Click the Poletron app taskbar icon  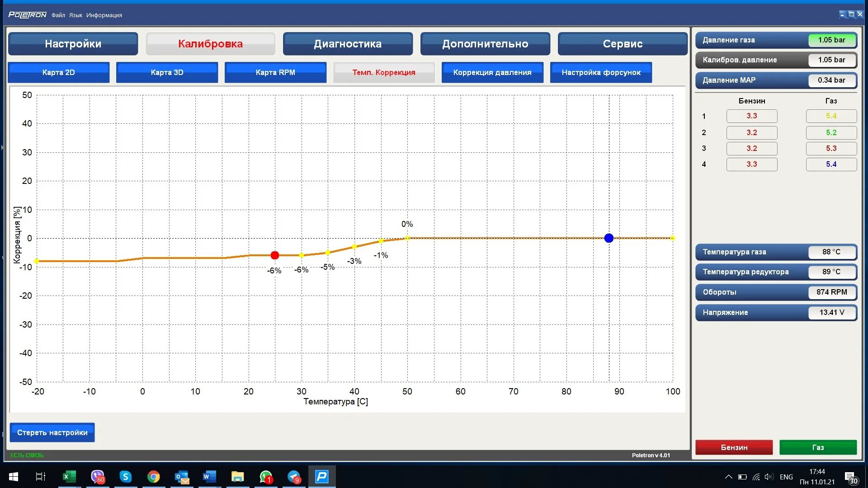coord(322,477)
